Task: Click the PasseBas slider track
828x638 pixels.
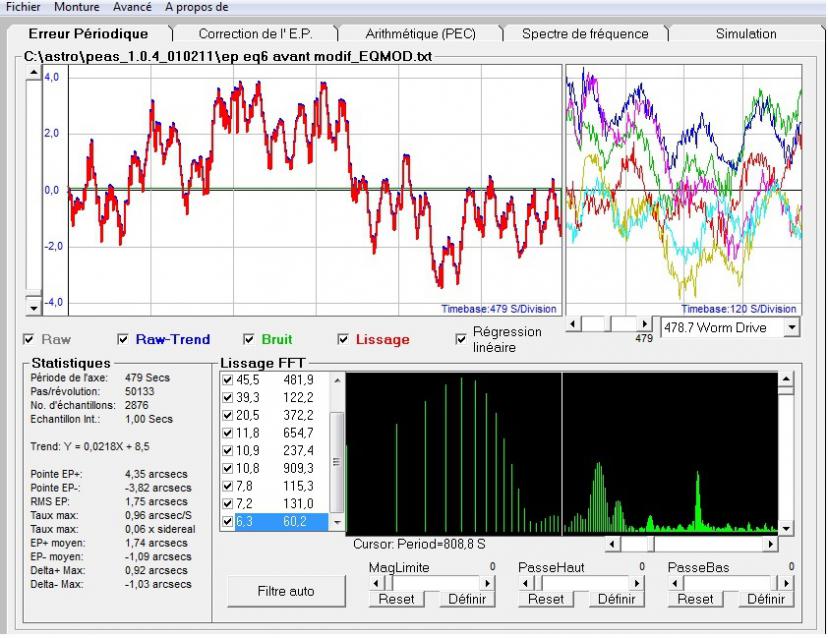Action: pyautogui.click(x=731, y=583)
